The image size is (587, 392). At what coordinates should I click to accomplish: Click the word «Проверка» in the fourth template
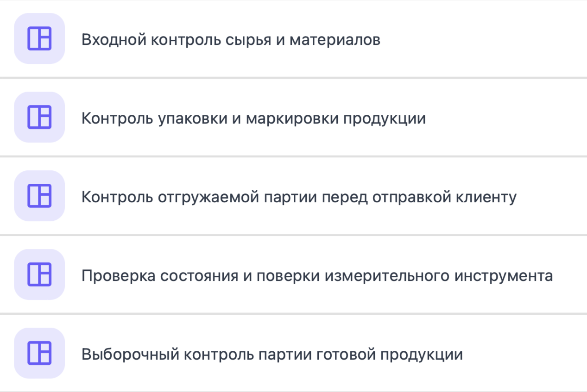pos(118,276)
